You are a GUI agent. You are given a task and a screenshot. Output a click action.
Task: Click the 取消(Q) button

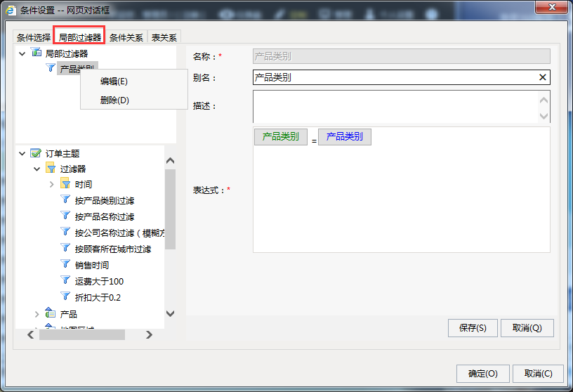point(527,327)
